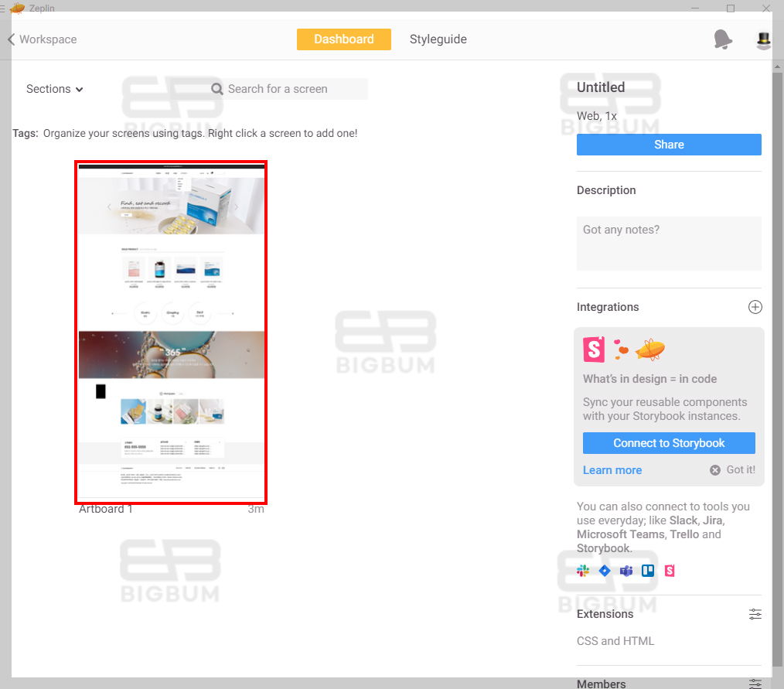The width and height of the screenshot is (784, 689).
Task: Open notifications bell
Action: pyautogui.click(x=723, y=39)
